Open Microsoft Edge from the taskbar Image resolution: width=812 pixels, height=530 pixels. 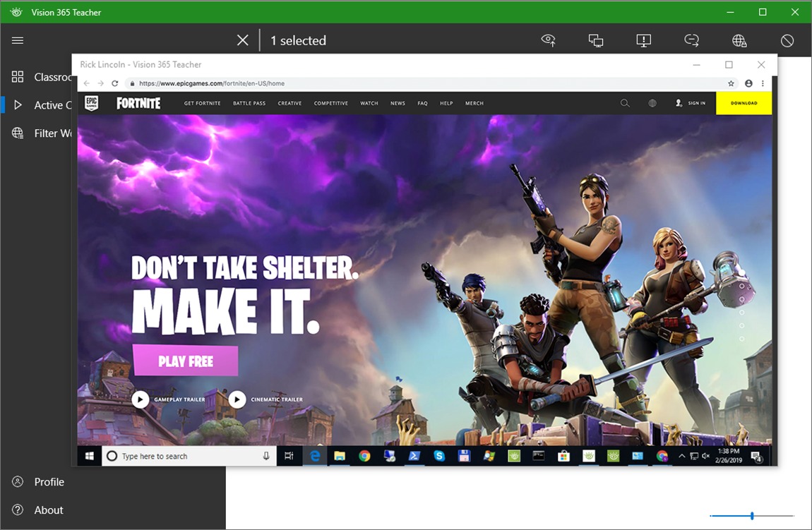pyautogui.click(x=314, y=456)
